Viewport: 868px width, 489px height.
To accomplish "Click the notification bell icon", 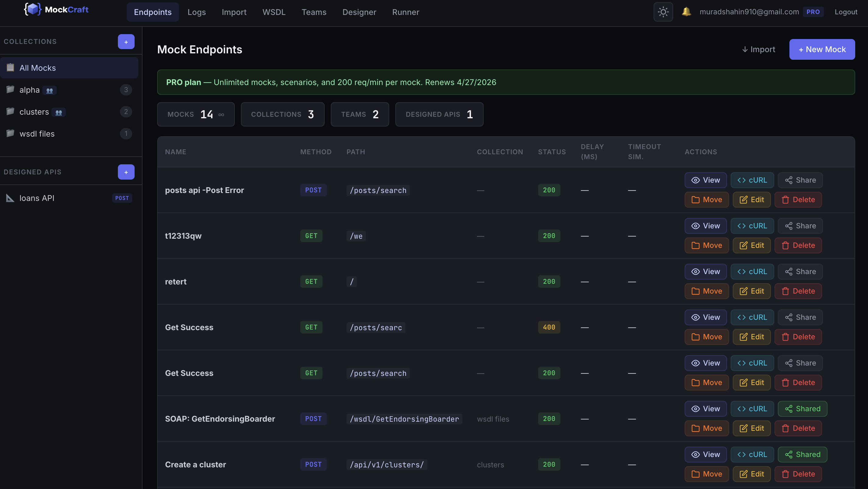I will pos(686,12).
